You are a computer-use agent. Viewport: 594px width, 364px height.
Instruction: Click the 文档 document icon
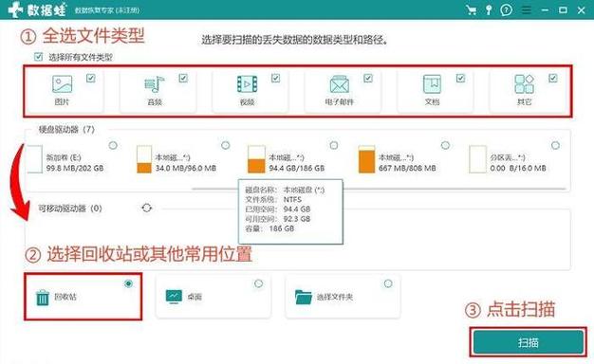point(433,84)
